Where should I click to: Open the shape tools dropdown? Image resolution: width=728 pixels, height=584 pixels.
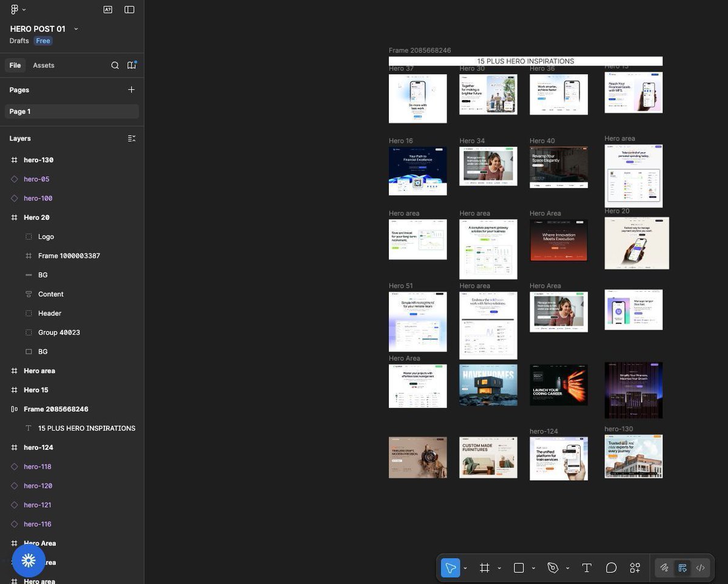[533, 568]
